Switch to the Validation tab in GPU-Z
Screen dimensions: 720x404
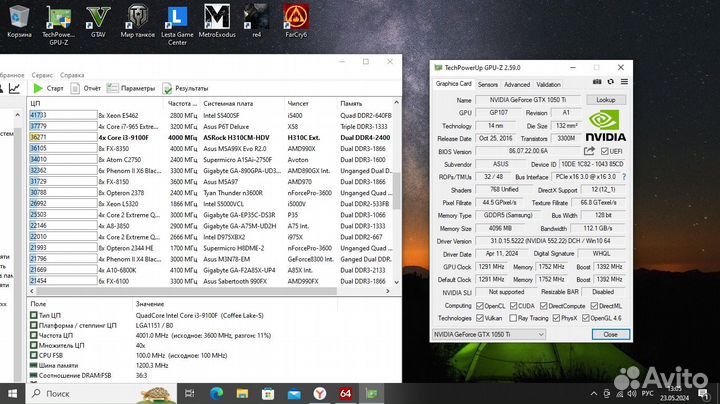pos(548,84)
